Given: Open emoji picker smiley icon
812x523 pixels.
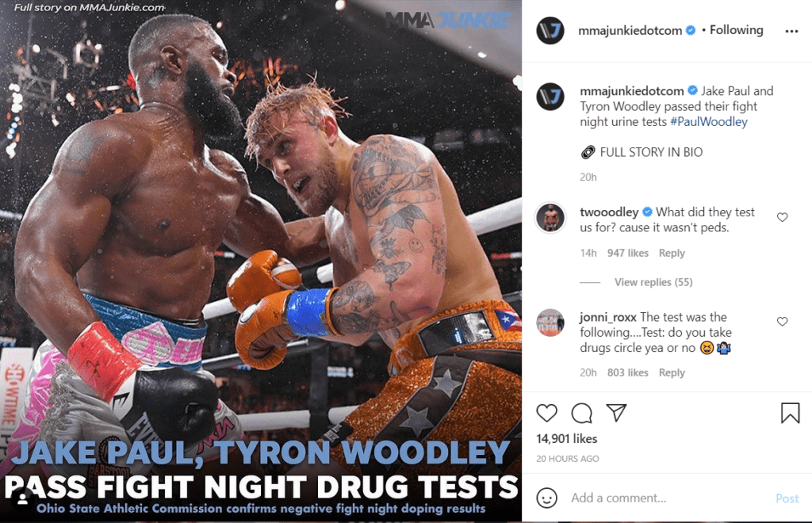Looking at the screenshot, I should [x=546, y=498].
